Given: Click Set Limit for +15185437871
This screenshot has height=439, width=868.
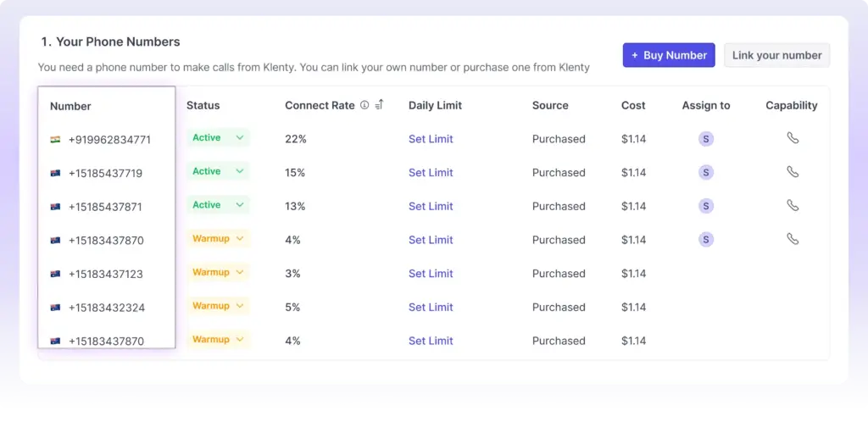Looking at the screenshot, I should tap(431, 206).
